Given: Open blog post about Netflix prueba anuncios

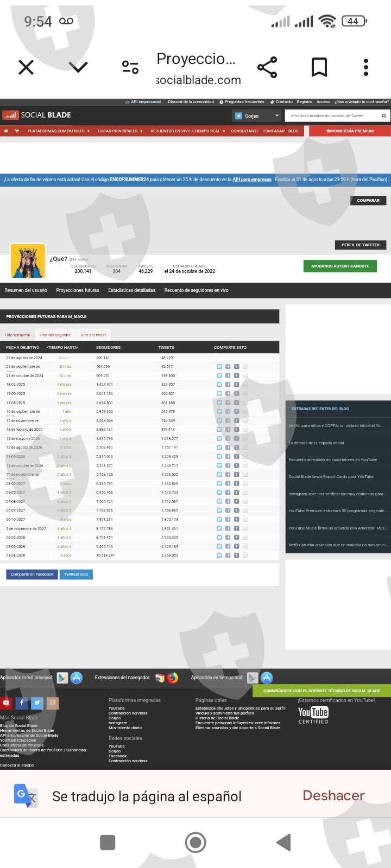Looking at the screenshot, I should 338,545.
